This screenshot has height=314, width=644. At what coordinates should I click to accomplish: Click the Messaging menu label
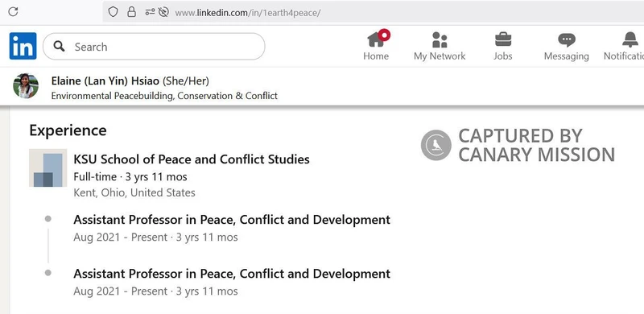coord(567,56)
